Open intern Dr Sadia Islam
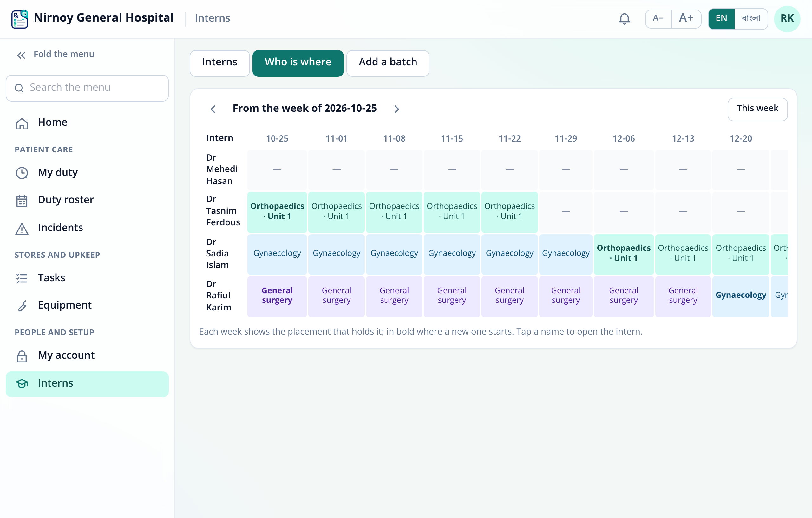 tap(218, 253)
